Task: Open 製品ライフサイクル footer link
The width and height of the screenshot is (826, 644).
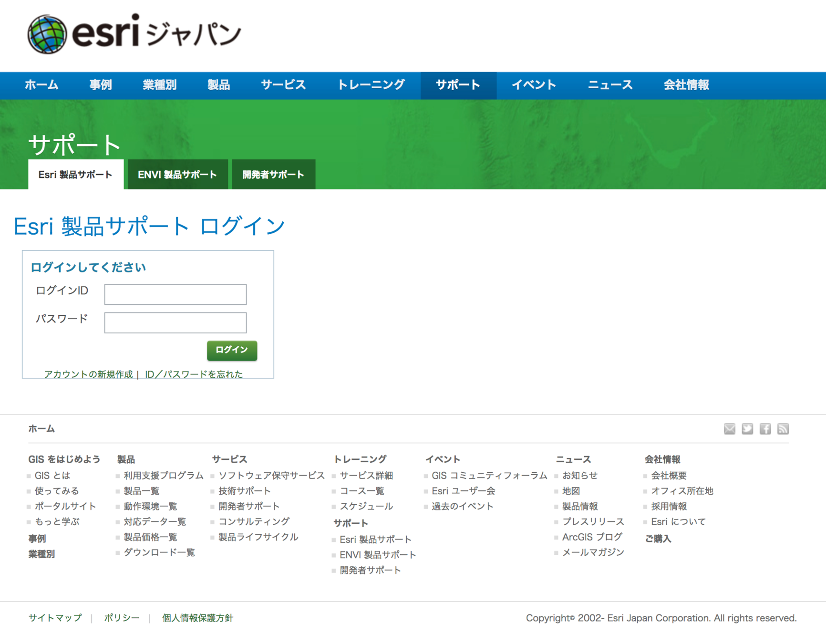Action: pyautogui.click(x=258, y=537)
